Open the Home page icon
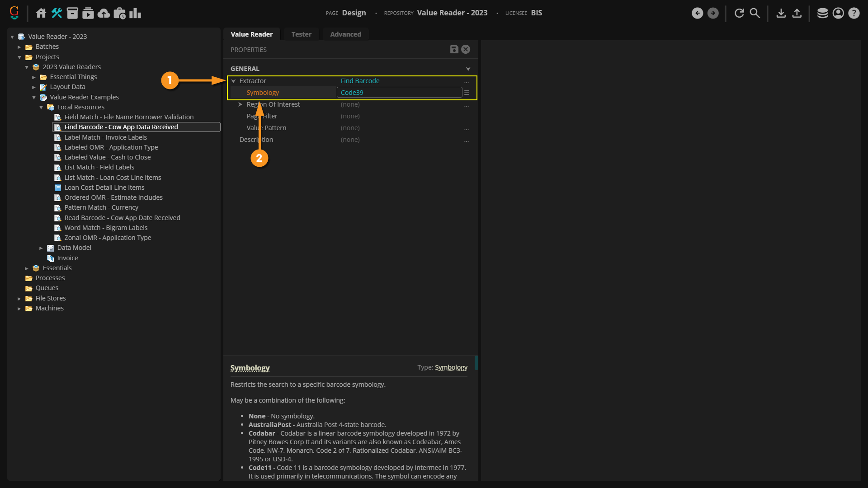This screenshot has width=868, height=488. pyautogui.click(x=41, y=13)
